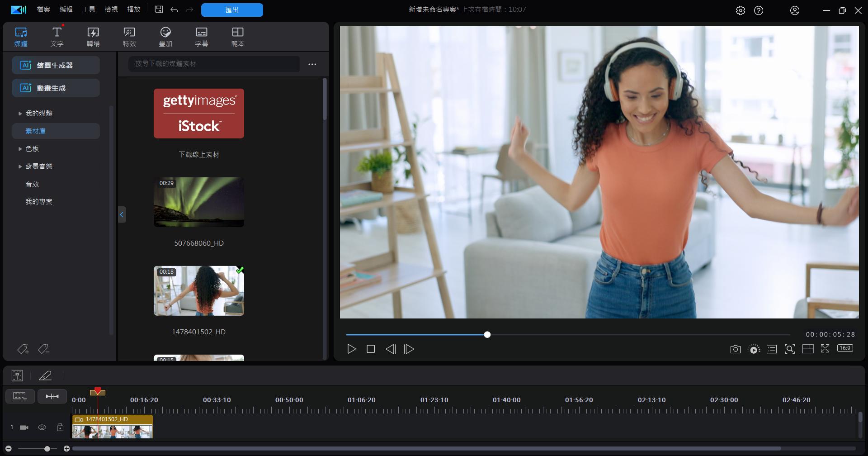The width and height of the screenshot is (868, 456).
Task: Toggle the lock on track 1
Action: tap(60, 427)
